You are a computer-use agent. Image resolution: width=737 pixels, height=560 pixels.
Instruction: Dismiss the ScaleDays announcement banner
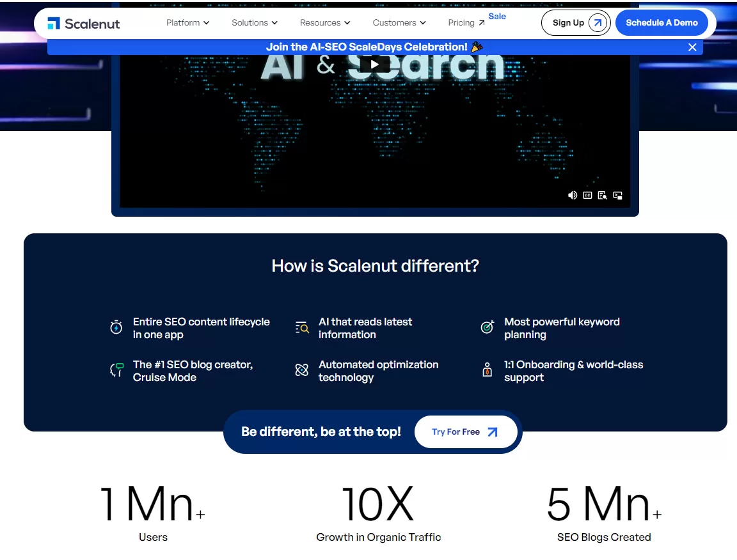coord(692,47)
